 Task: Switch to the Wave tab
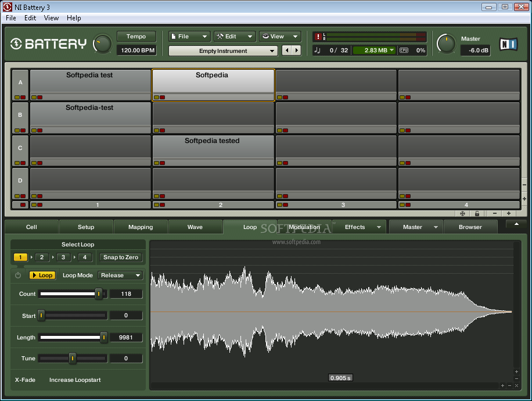click(x=195, y=227)
